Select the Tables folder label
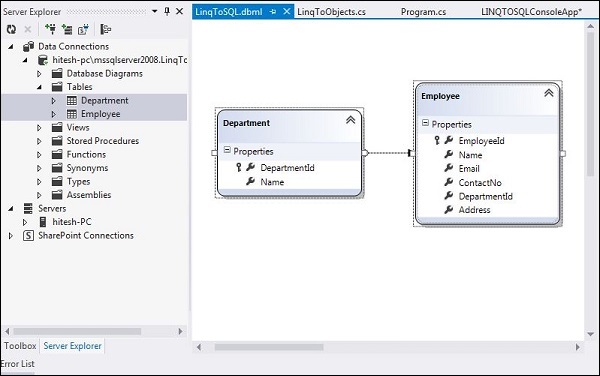600x376 pixels. [x=79, y=87]
